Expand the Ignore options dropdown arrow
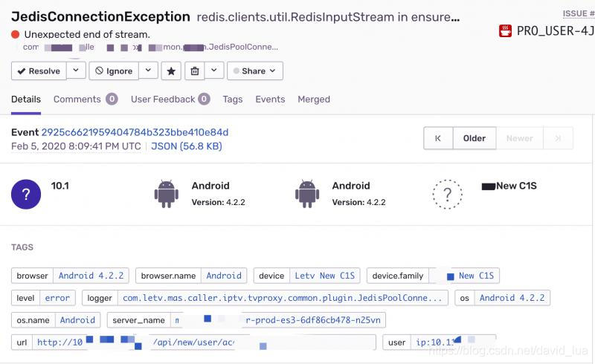The height and width of the screenshot is (364, 595). (x=148, y=71)
